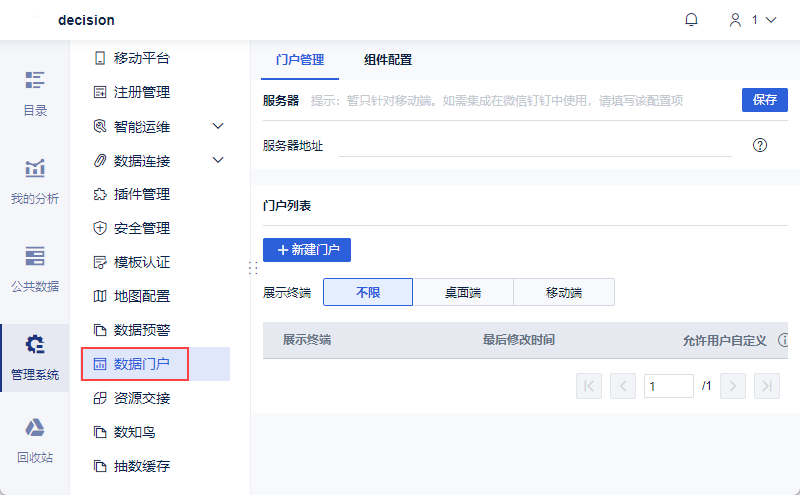Click the 最后修改时间 column header
This screenshot has height=495, width=800.
tap(518, 340)
